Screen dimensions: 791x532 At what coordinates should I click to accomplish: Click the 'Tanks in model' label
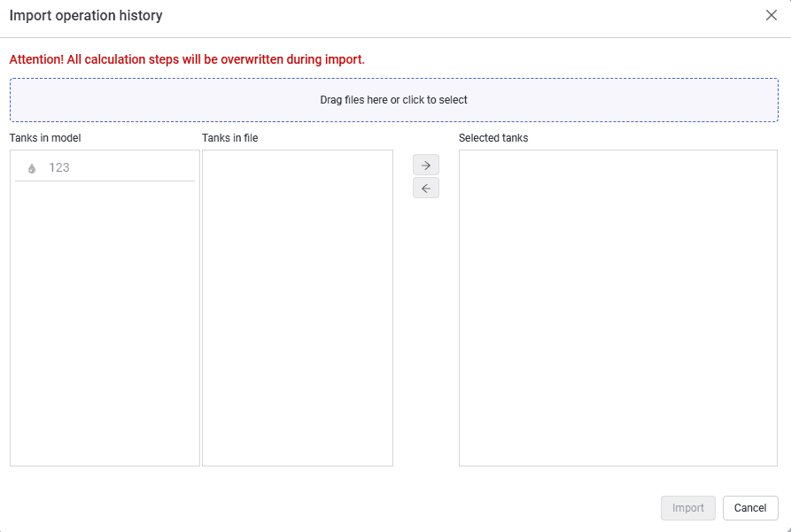tap(45, 138)
